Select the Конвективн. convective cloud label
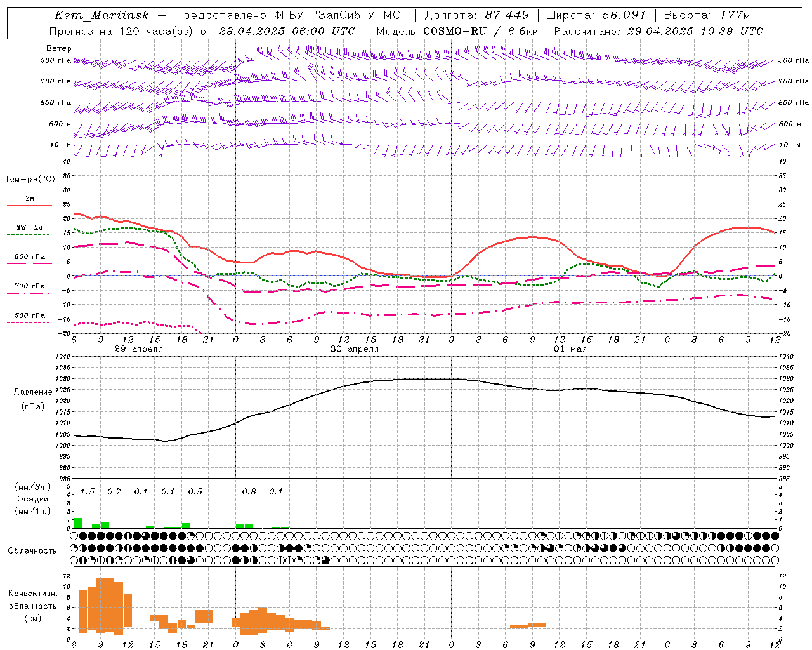This screenshot has width=812, height=650. click(x=32, y=594)
